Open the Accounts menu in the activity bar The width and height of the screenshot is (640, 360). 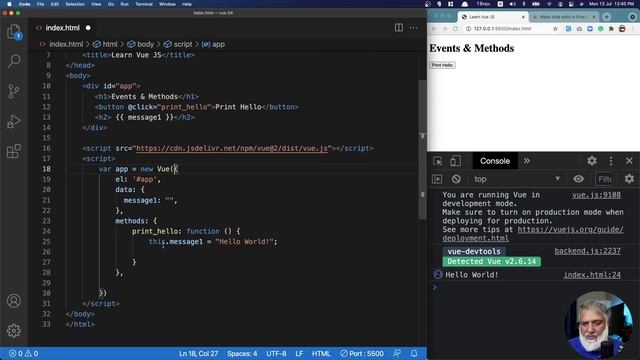14,301
